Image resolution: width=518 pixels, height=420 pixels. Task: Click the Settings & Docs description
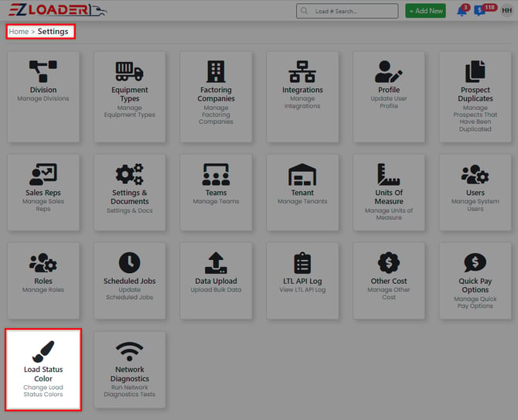130,210
